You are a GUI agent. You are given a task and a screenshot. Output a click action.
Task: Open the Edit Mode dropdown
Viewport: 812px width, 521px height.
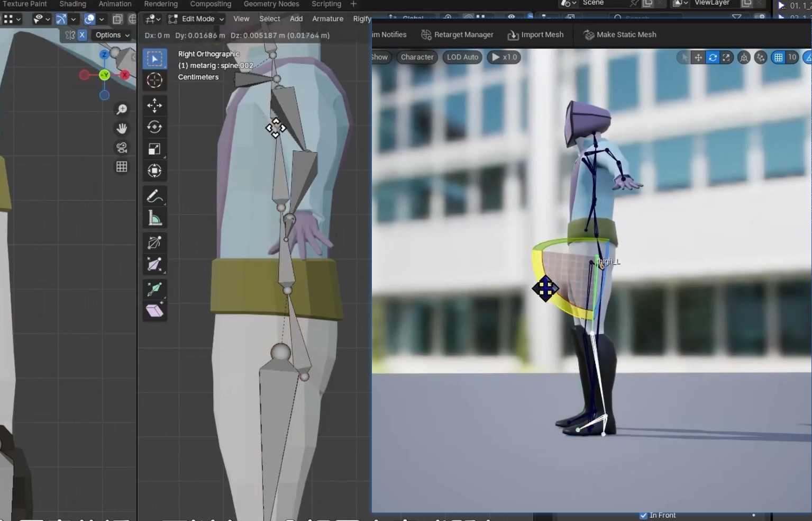point(196,19)
